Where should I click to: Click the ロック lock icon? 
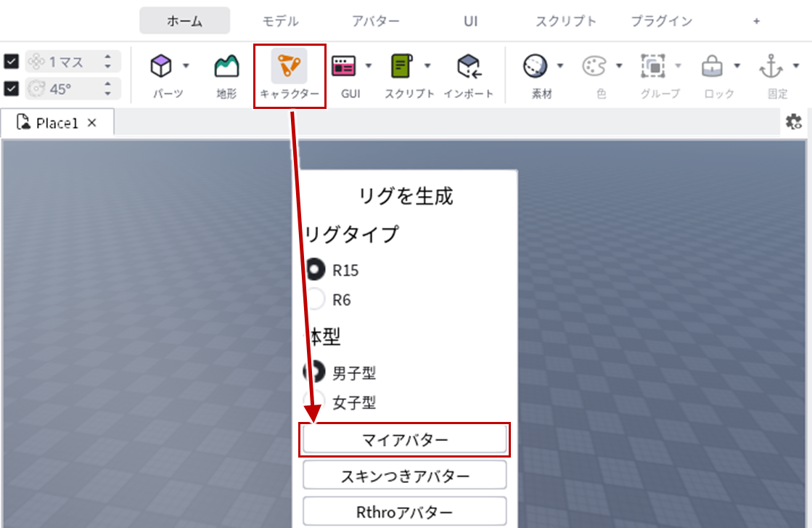pyautogui.click(x=712, y=66)
